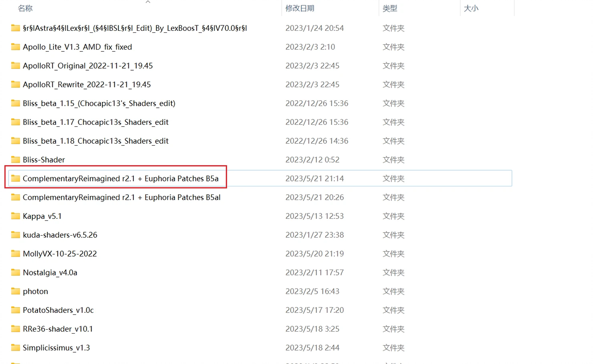Click the 文件夹 type cell in the photon row
This screenshot has width=593, height=364.
394,291
